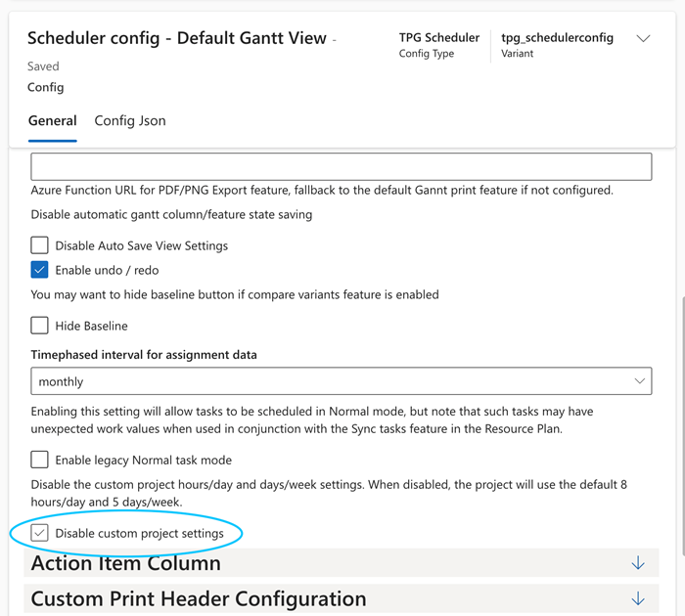Click the down arrow for Action Item Column
Screen dimensions: 685x616
click(x=638, y=563)
